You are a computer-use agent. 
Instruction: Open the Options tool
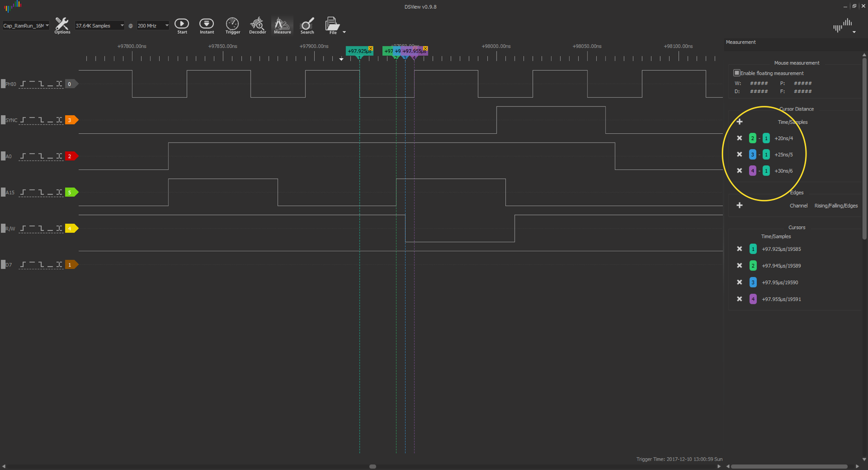pos(62,25)
